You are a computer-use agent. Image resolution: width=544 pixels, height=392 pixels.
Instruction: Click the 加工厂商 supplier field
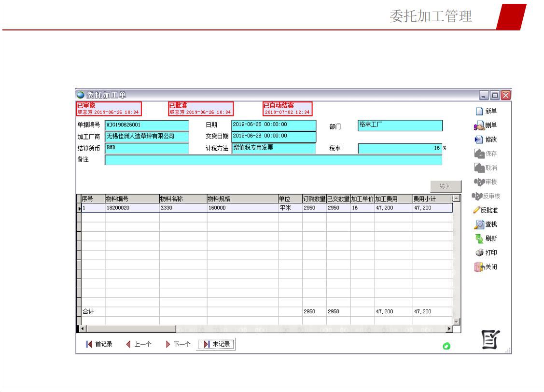147,137
